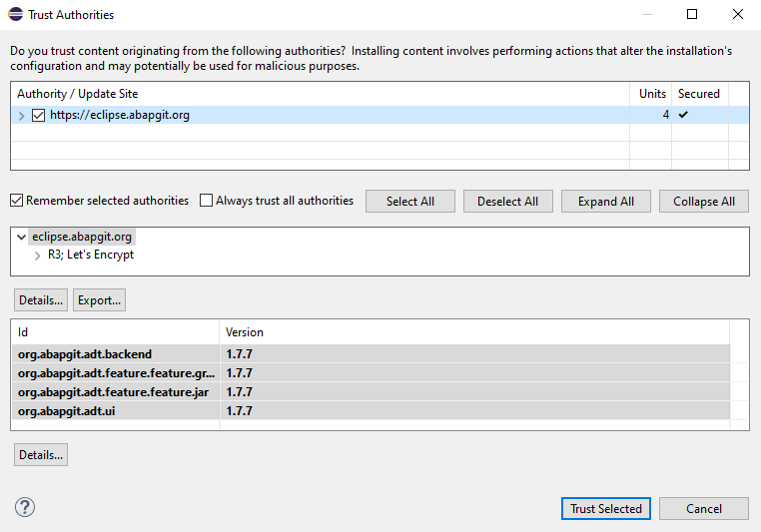Viewport: 761px width, 532px height.
Task: Collapse the eclipse.abapgit.org certificate node
Action: pos(22,238)
